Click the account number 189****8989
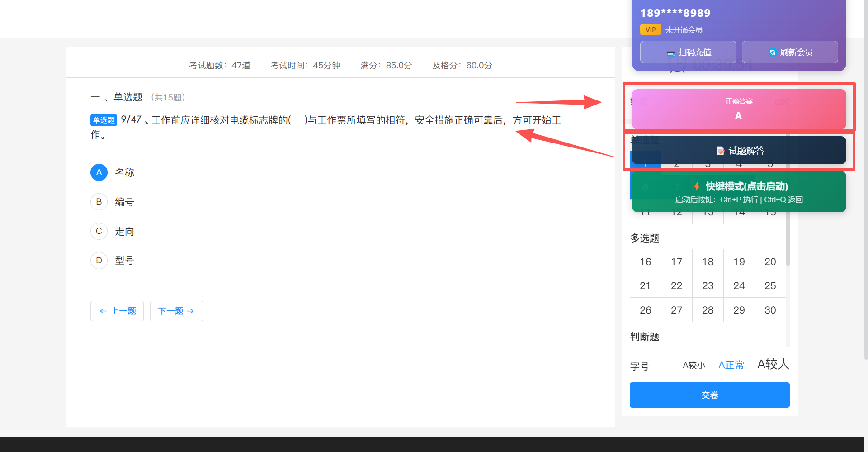The width and height of the screenshot is (868, 452). click(x=675, y=13)
